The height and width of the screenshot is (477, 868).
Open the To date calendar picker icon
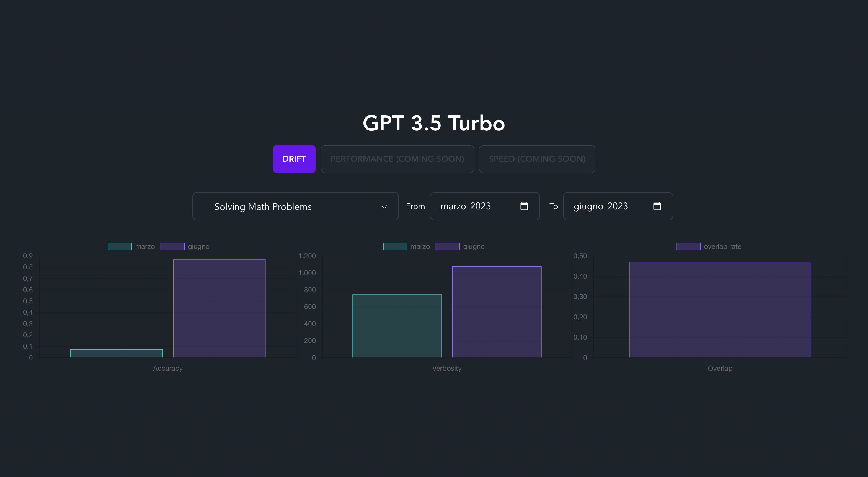click(657, 206)
